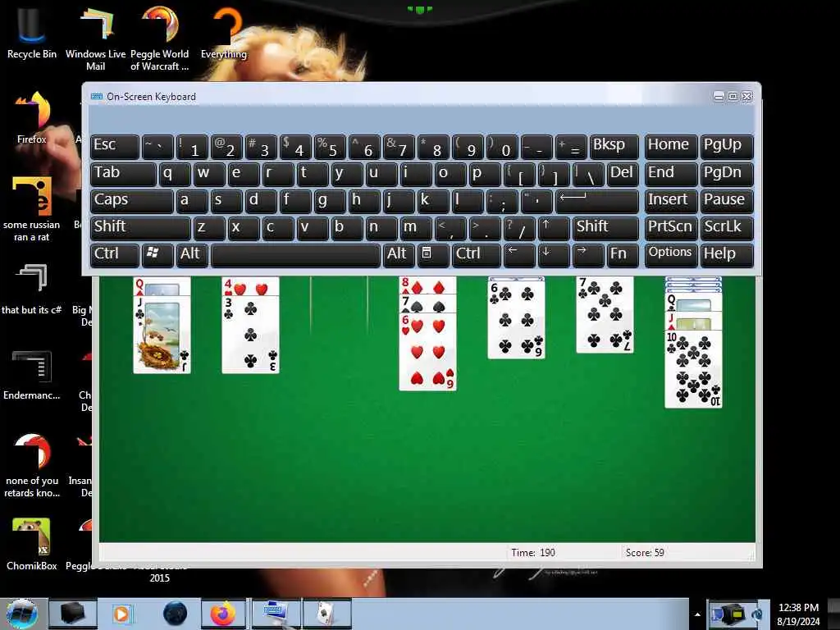
Task: Toggle the left Alt key
Action: coord(192,254)
